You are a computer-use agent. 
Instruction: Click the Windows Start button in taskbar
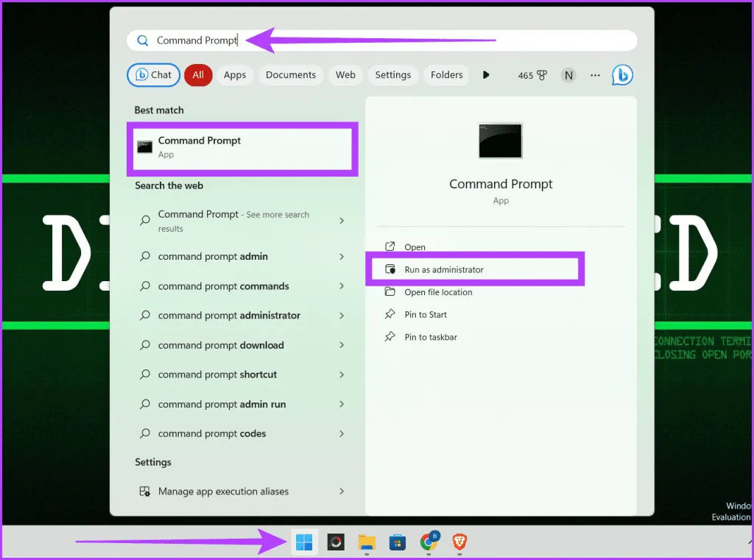(x=303, y=543)
